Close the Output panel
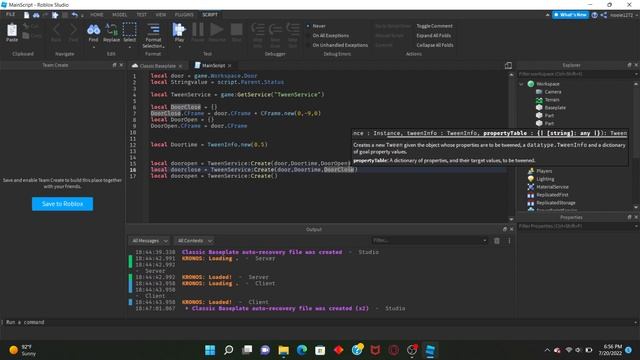Screen dimensions: 640x360 click(511, 229)
